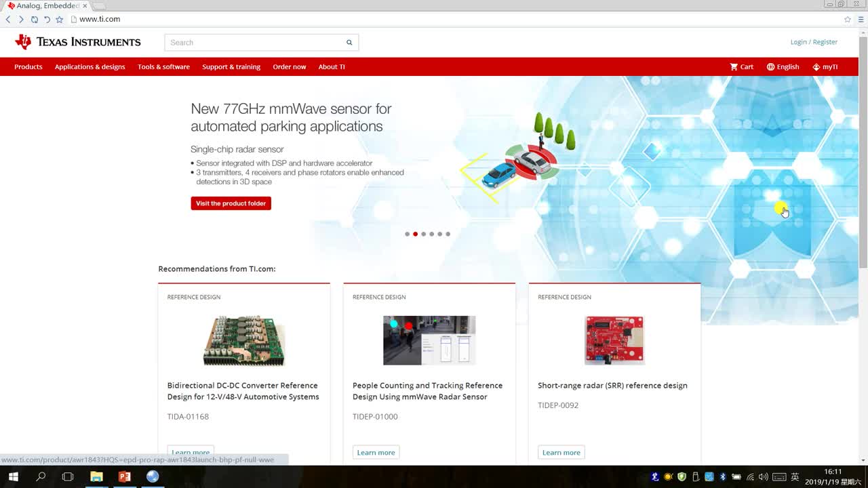
Task: Click the New 77GHz mmWave sensor heading
Action: click(x=291, y=117)
